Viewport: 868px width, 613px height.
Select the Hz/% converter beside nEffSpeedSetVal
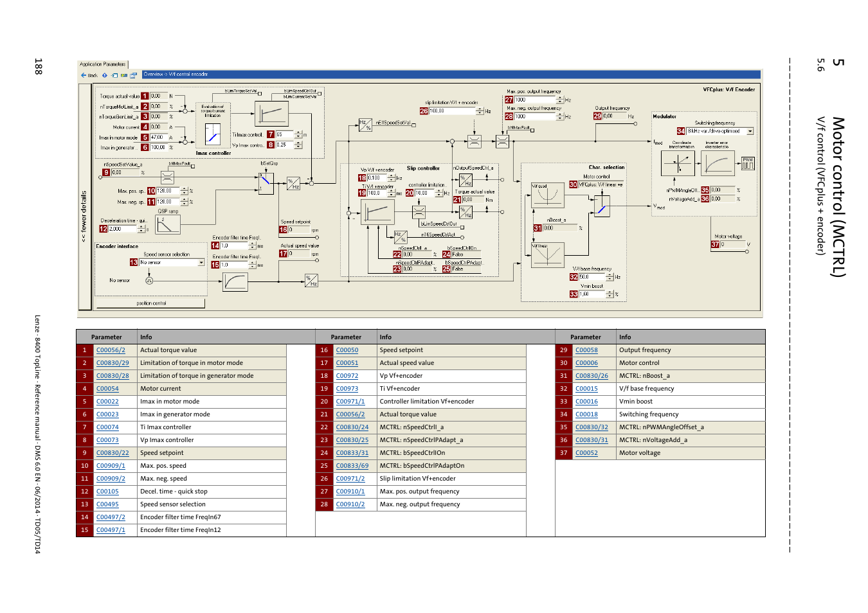click(x=365, y=125)
